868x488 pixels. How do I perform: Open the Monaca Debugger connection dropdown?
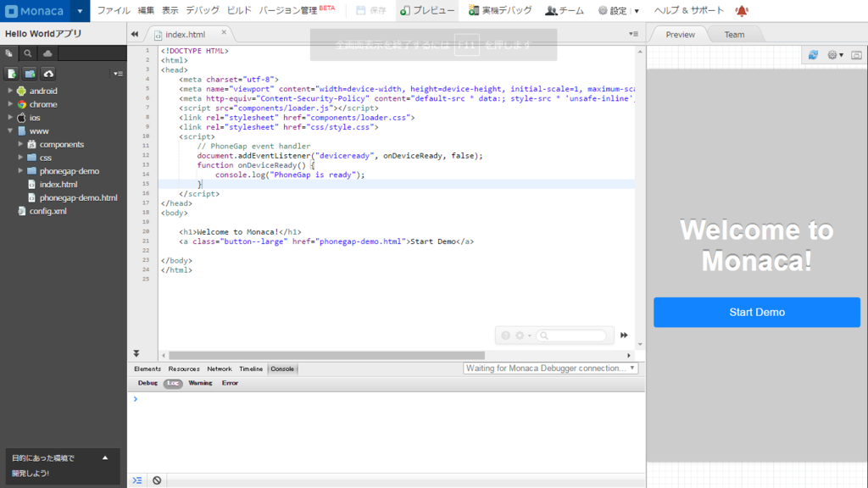click(x=550, y=369)
